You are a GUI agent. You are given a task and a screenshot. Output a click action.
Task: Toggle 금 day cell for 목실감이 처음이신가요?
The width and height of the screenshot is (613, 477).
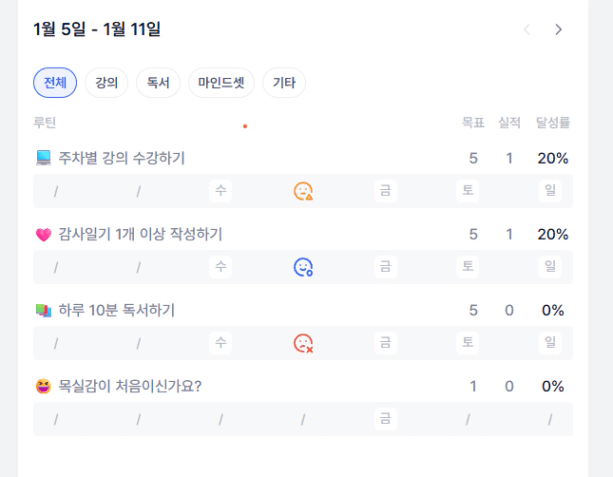(385, 419)
